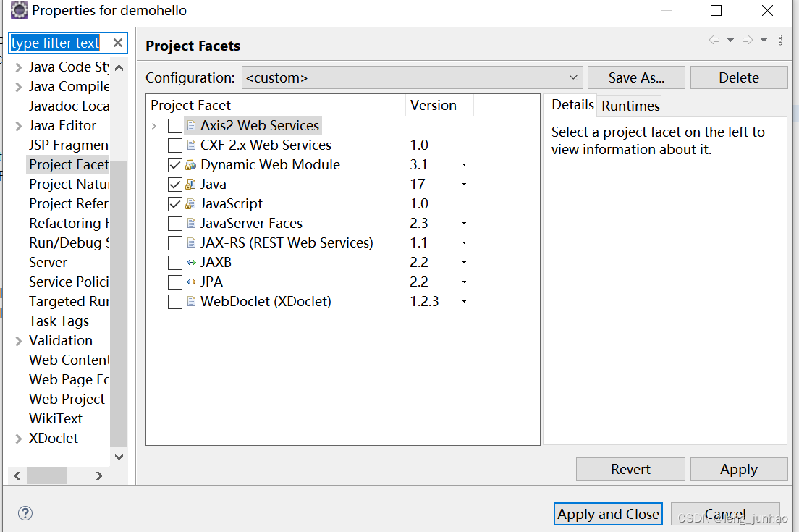Open the three-dot view menu icon
Screen dimensions: 799x532
pyautogui.click(x=780, y=40)
